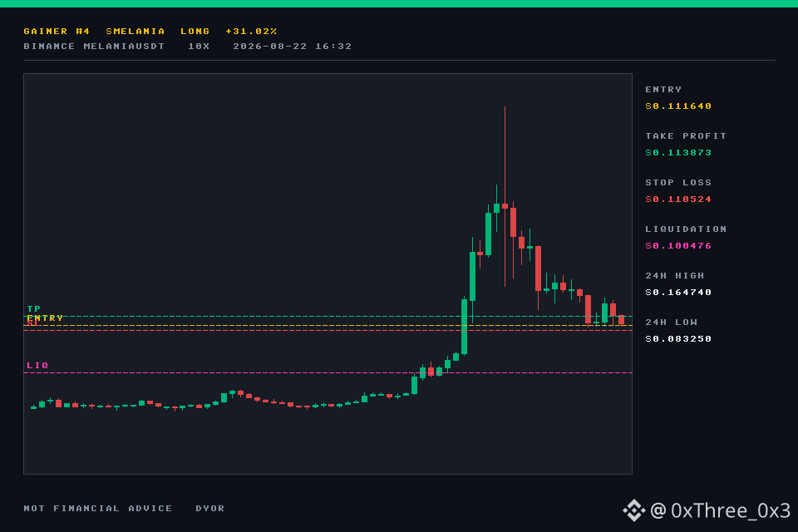
Task: Click the '2026-08-22 16:32' timestamp
Action: pyautogui.click(x=292, y=47)
